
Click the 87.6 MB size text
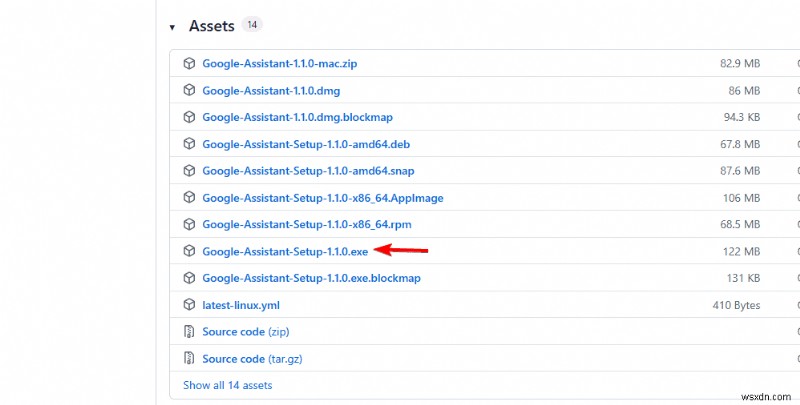(740, 171)
